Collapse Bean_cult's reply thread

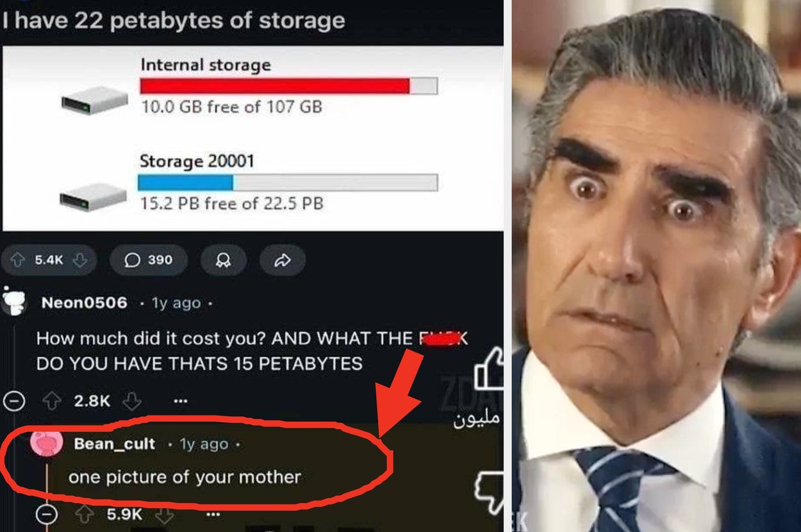pos(47,514)
